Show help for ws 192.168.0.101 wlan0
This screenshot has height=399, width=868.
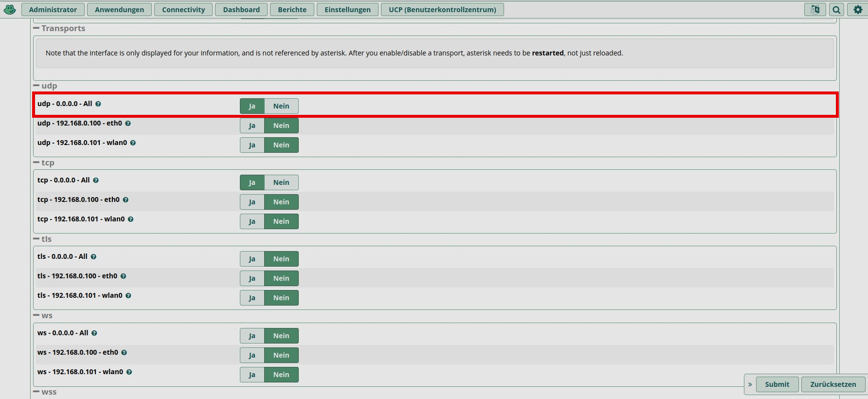tap(129, 372)
